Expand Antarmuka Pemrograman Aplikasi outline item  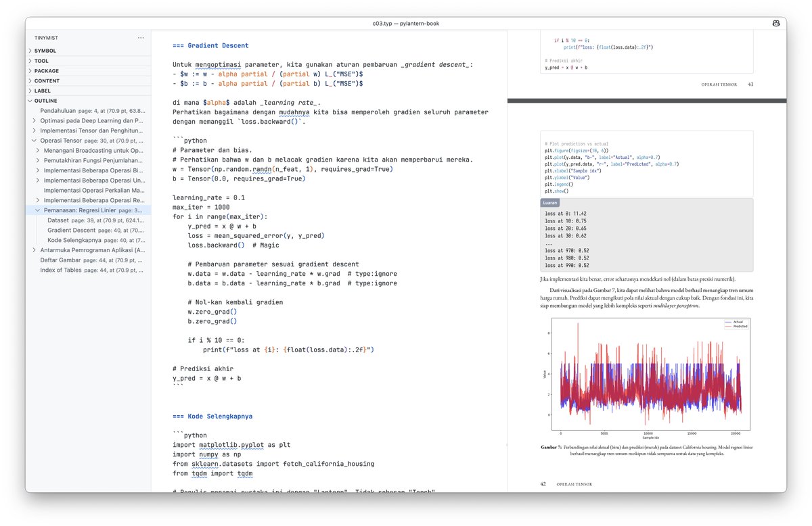click(34, 250)
